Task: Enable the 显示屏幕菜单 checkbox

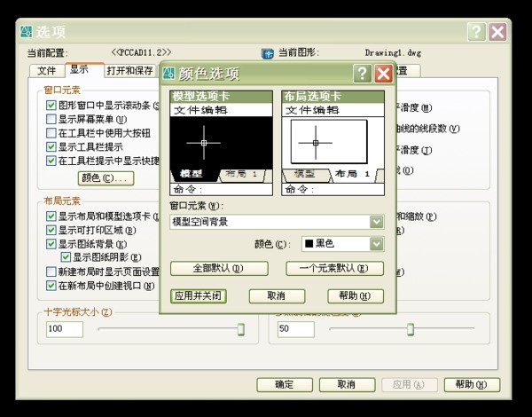Action: tap(51, 119)
